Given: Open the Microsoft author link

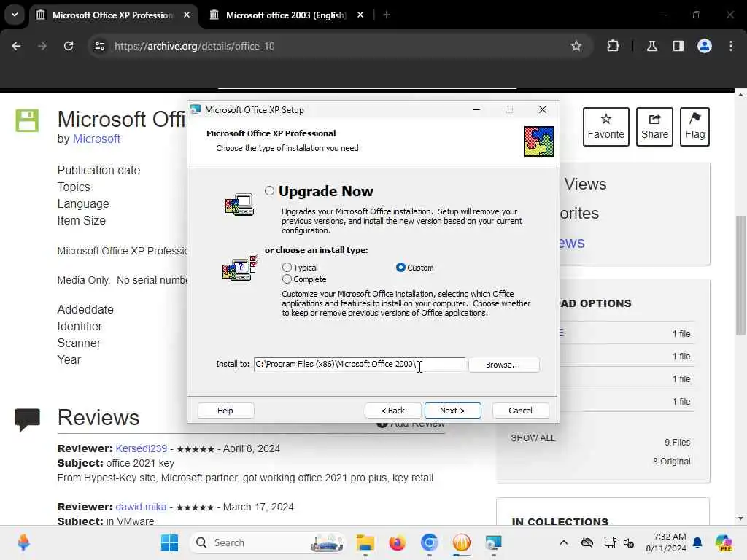Looking at the screenshot, I should pyautogui.click(x=96, y=139).
